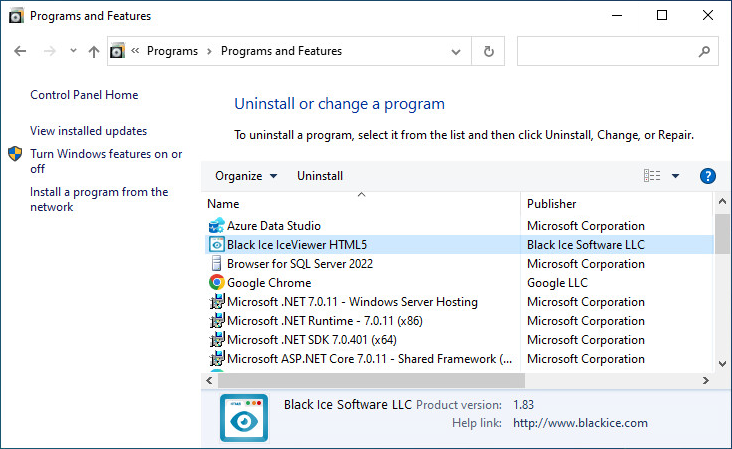Click the Browser for SQL Server 2022 icon
Screen dimensions: 732x449
[216, 264]
